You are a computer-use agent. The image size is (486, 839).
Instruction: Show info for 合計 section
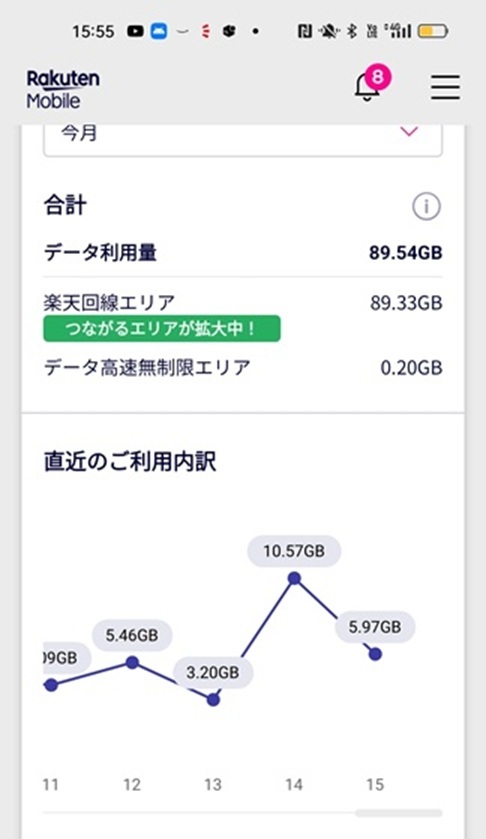pos(426,206)
